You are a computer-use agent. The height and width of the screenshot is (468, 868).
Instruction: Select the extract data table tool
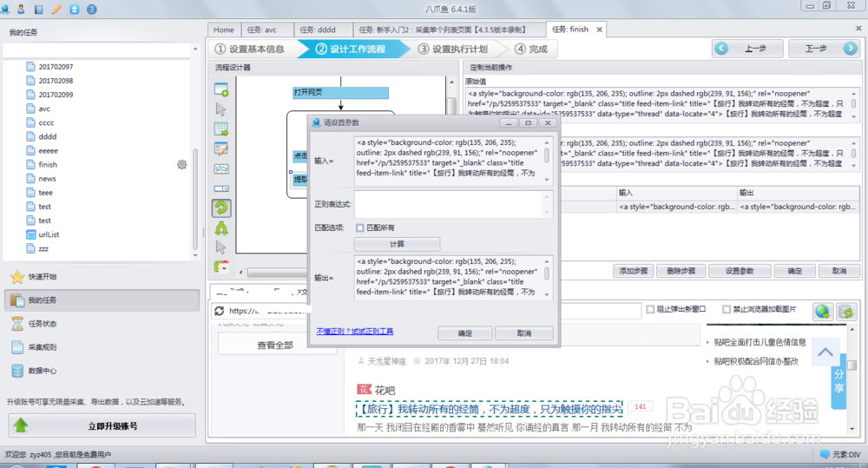221,129
